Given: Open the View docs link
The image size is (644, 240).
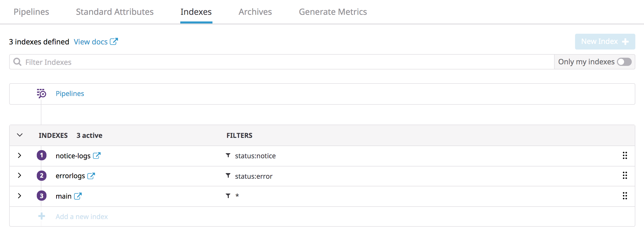Looking at the screenshot, I should (96, 42).
